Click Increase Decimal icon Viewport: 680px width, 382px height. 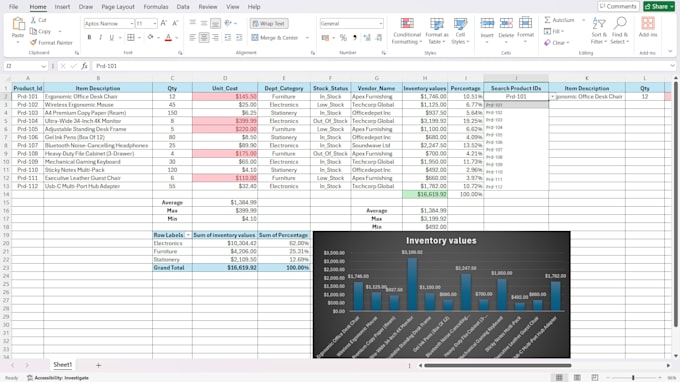[x=367, y=38]
